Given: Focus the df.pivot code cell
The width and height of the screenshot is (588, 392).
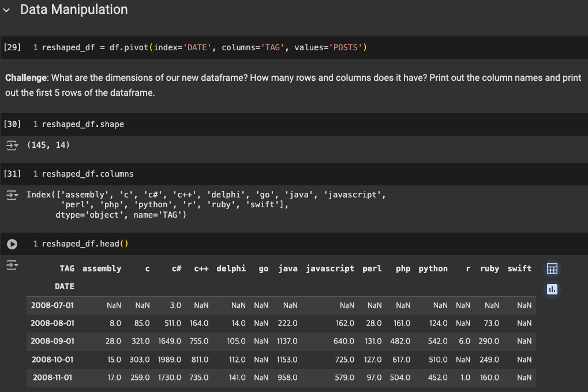Looking at the screenshot, I should tap(289, 47).
